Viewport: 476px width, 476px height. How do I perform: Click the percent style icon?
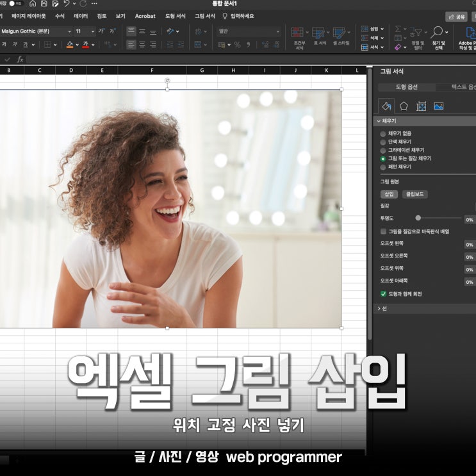point(237,45)
